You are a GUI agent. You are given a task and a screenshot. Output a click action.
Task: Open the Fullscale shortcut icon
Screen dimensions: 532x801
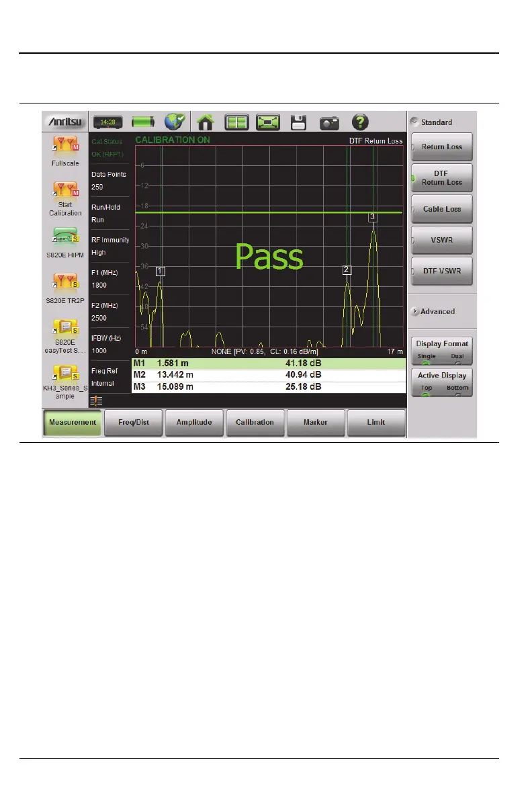pyautogui.click(x=65, y=144)
